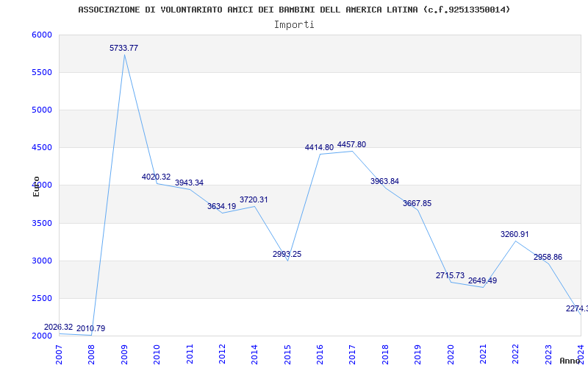Select the 2010 x-axis year

click(x=157, y=354)
